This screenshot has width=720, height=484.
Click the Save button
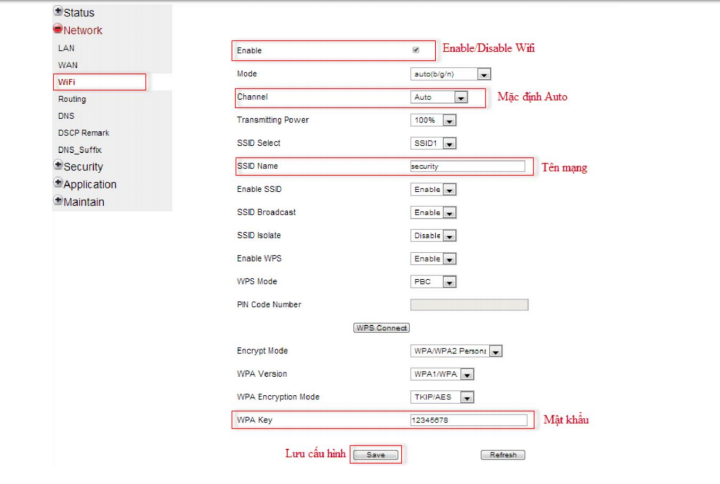[376, 455]
